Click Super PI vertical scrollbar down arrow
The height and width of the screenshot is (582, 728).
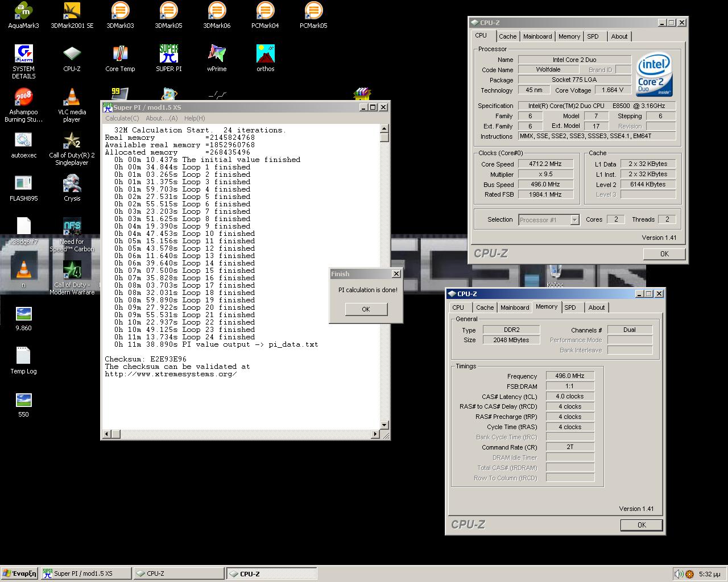point(384,425)
